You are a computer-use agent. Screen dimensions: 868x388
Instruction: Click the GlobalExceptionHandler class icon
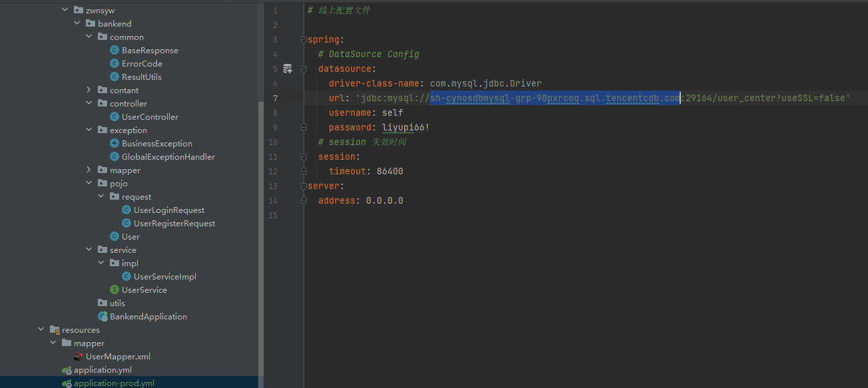pos(114,156)
